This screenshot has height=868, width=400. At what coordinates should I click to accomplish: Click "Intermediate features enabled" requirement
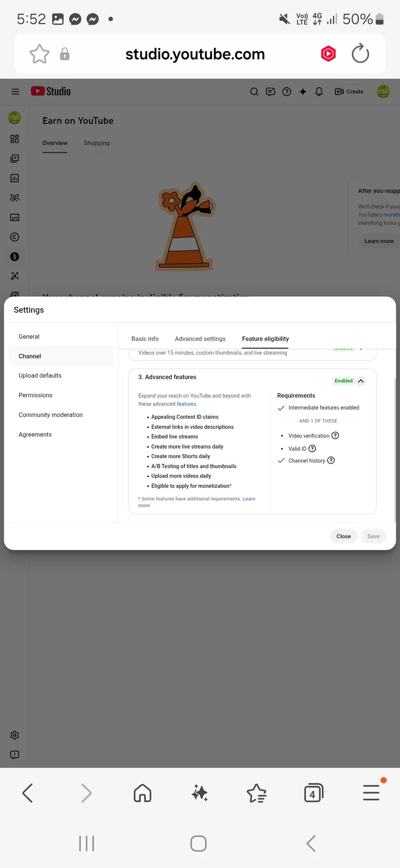click(x=324, y=408)
